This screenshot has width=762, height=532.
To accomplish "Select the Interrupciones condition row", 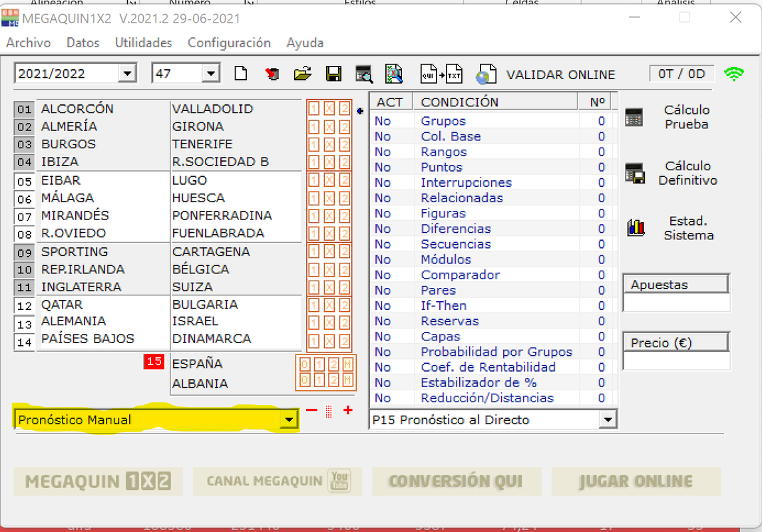I will click(492, 182).
